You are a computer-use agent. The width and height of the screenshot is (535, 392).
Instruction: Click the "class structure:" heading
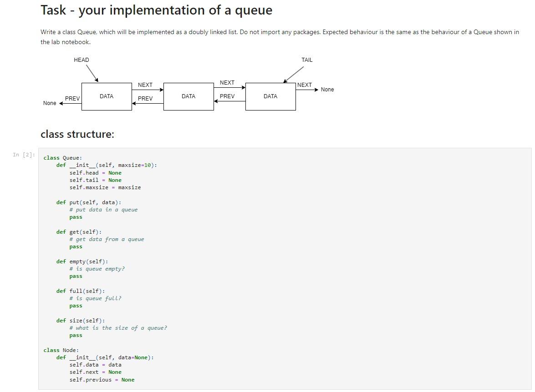tap(77, 134)
